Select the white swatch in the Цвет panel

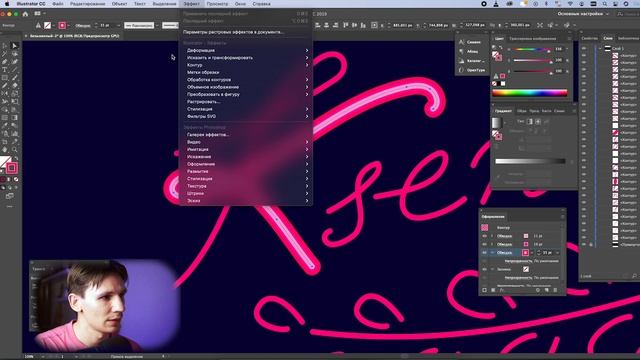pyautogui.click(x=503, y=84)
